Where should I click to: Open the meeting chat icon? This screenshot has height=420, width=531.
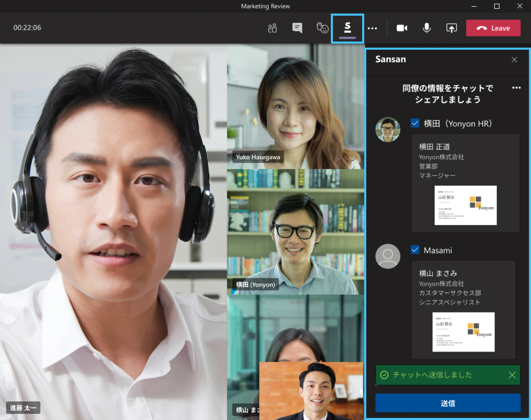coord(297,28)
